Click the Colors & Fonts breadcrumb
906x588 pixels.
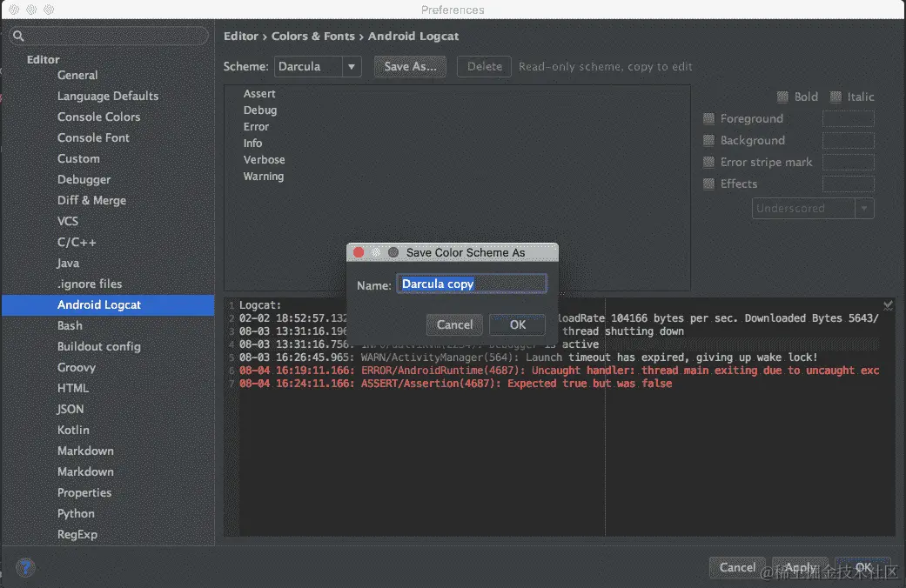tap(313, 36)
